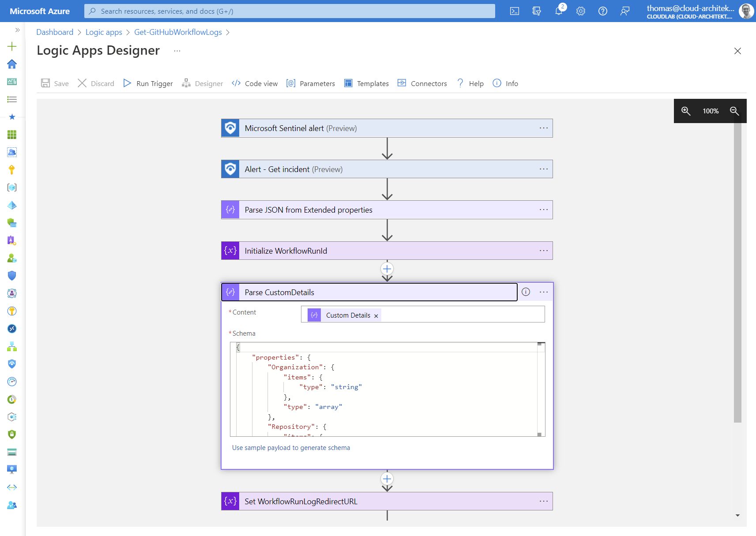Image resolution: width=756 pixels, height=536 pixels.
Task: Go to Get-GitHubWorkflowLogs breadcrumb link
Action: 178,32
